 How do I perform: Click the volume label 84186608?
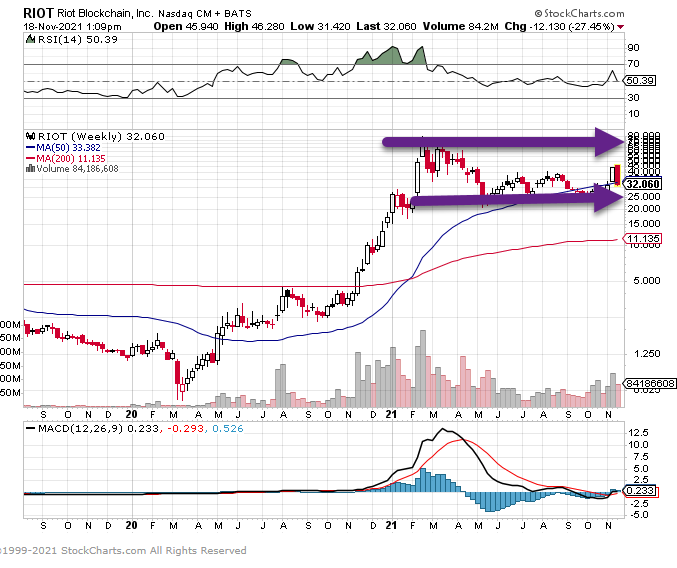click(x=649, y=384)
